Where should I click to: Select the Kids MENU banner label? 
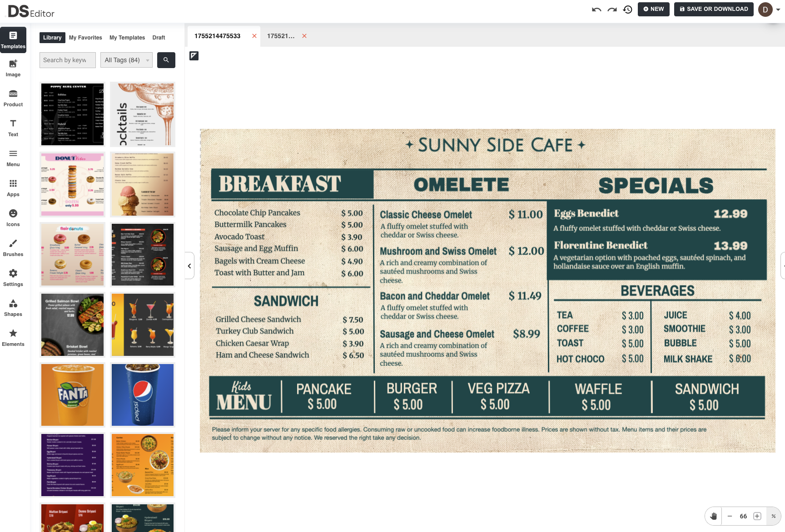click(x=244, y=396)
